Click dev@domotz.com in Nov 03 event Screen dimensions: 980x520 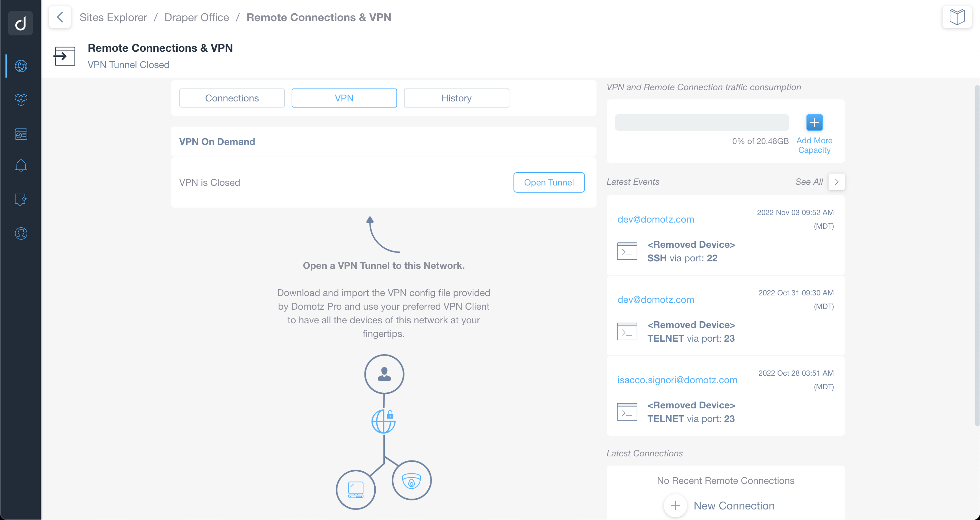point(655,220)
